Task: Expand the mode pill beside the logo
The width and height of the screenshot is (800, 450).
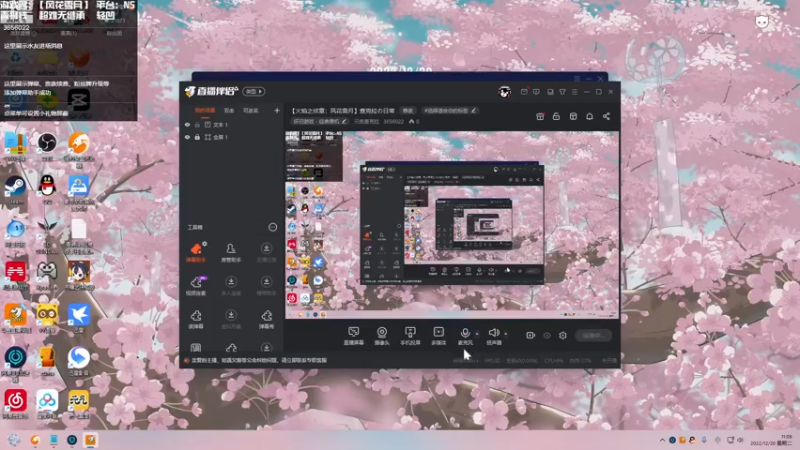Action: pyautogui.click(x=254, y=91)
